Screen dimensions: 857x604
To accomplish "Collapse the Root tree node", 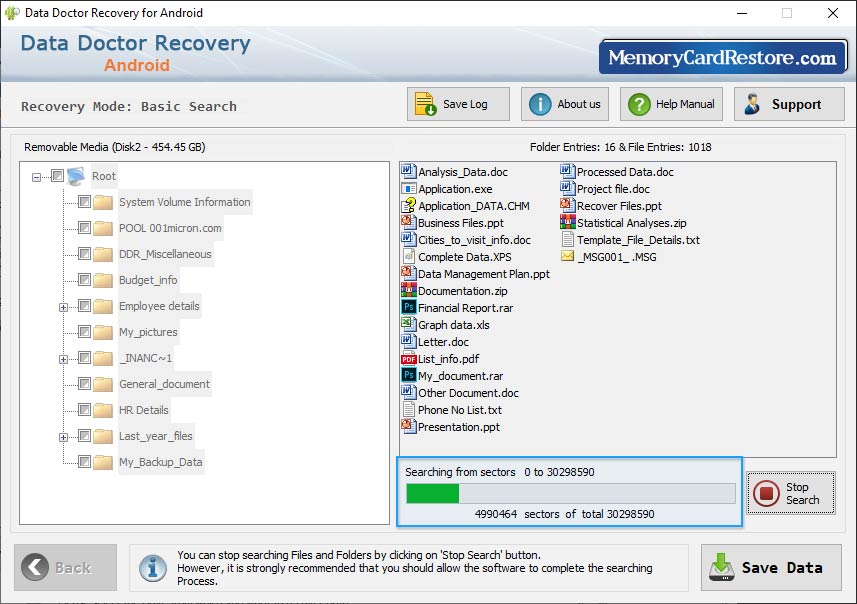I will point(36,177).
